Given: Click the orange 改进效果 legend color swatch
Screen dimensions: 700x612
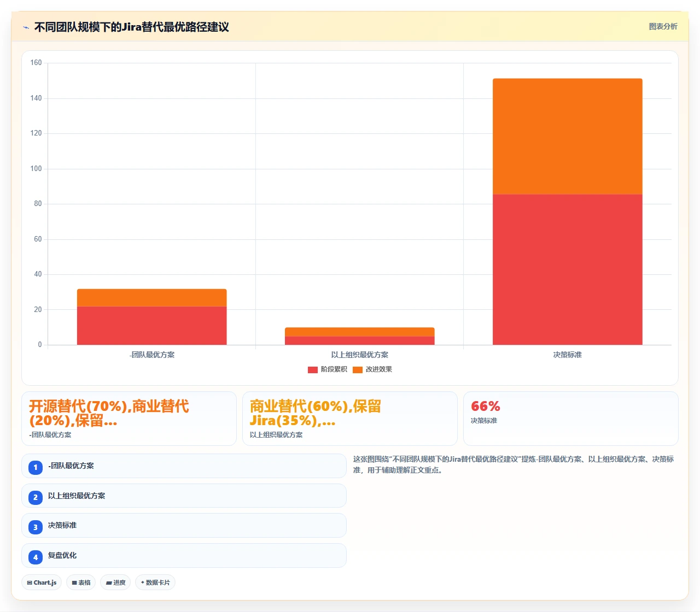Looking at the screenshot, I should pos(358,370).
